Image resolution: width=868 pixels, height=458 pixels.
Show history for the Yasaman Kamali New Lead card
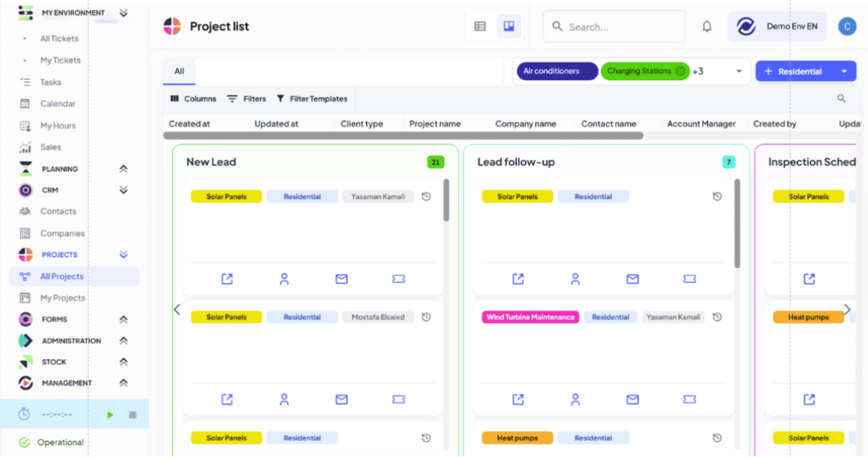(x=426, y=196)
